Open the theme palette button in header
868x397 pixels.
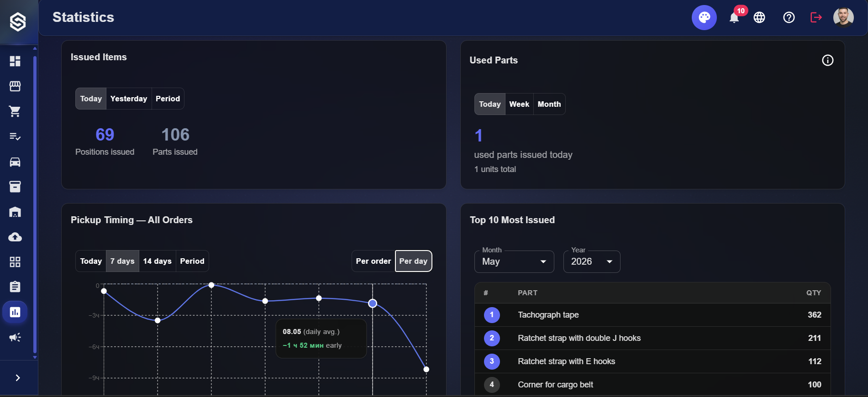click(x=704, y=17)
